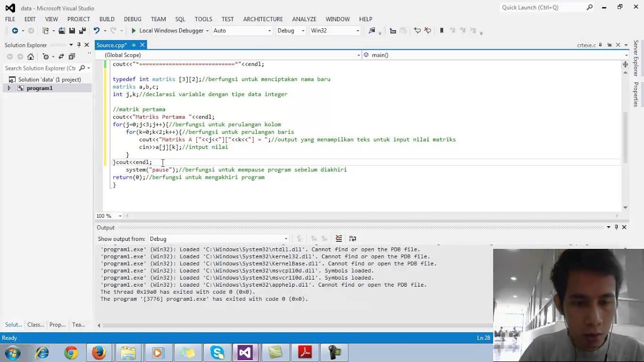Click the Find in Files toolbar icon
The width and height of the screenshot is (644, 362).
pos(372,31)
